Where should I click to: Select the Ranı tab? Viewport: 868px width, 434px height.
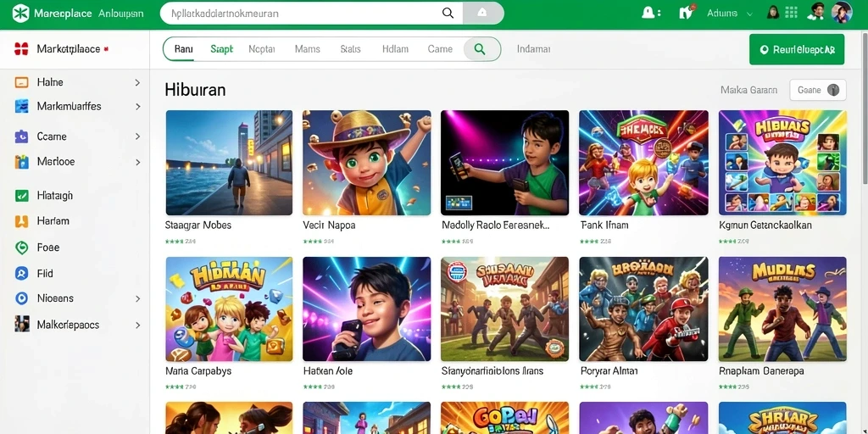pos(183,49)
